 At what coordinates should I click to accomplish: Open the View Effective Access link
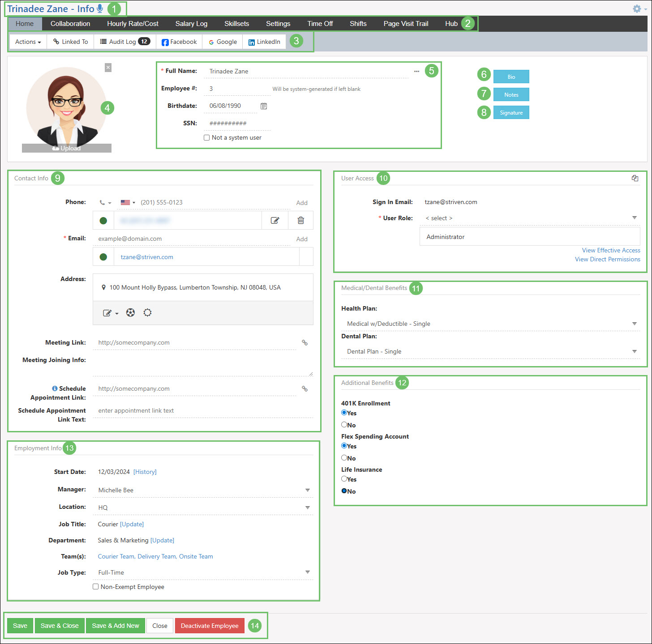click(x=611, y=250)
